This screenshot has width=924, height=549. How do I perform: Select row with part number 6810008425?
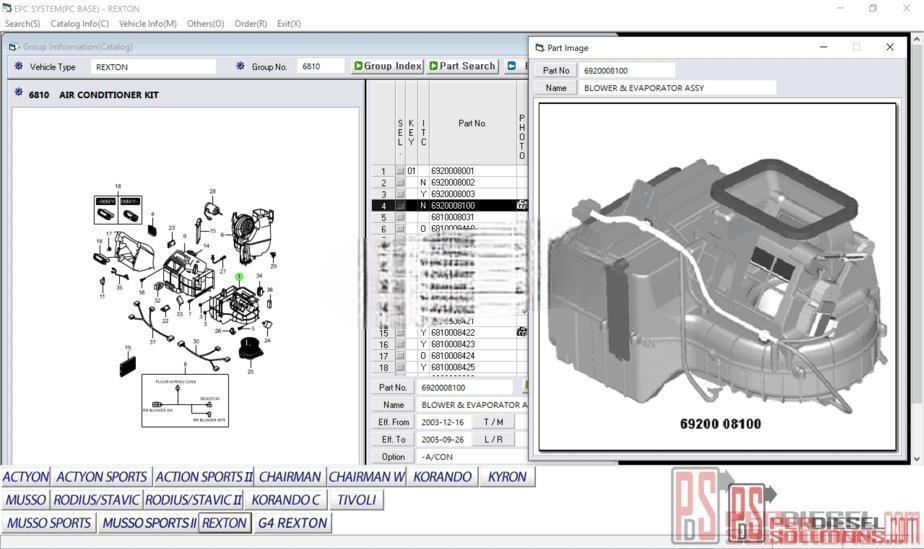tap(450, 368)
